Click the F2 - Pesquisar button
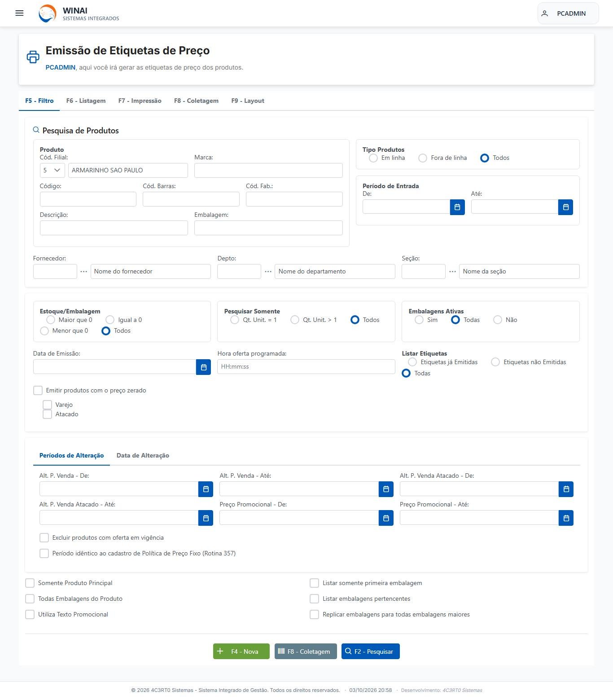613x700 pixels. tap(371, 652)
